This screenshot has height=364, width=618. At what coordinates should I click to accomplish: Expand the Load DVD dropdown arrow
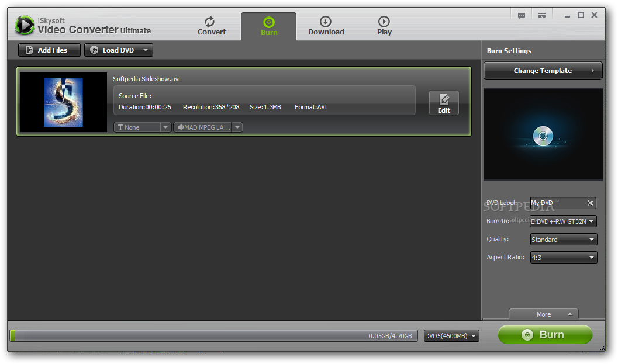[146, 50]
